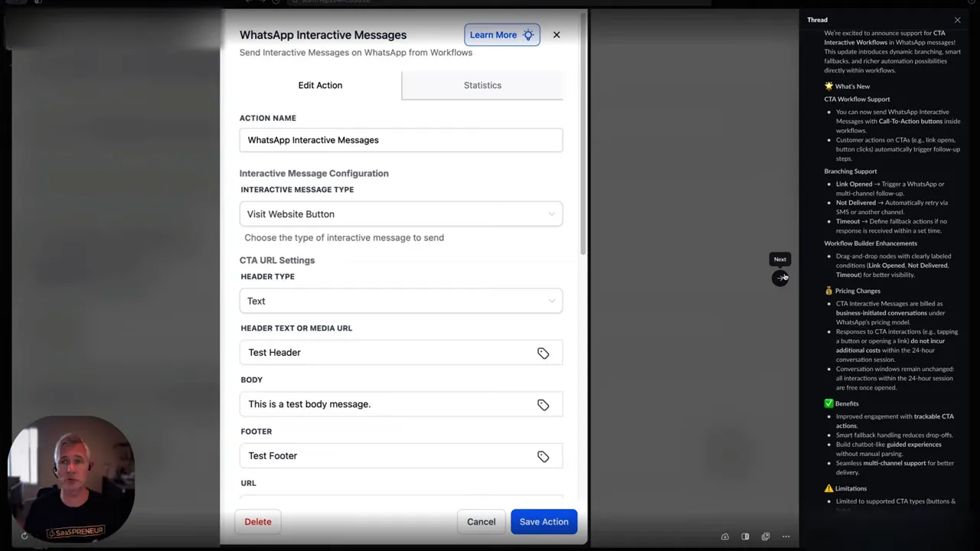Click the pop-out windows icon in bottom toolbar

point(765,536)
